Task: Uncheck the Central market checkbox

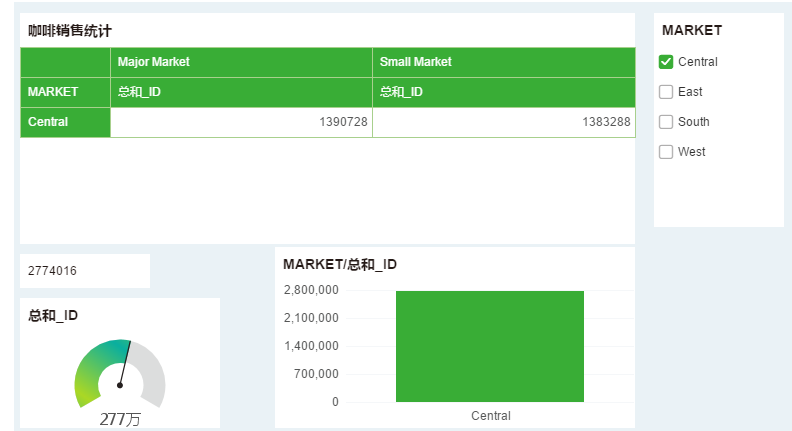Action: [666, 62]
